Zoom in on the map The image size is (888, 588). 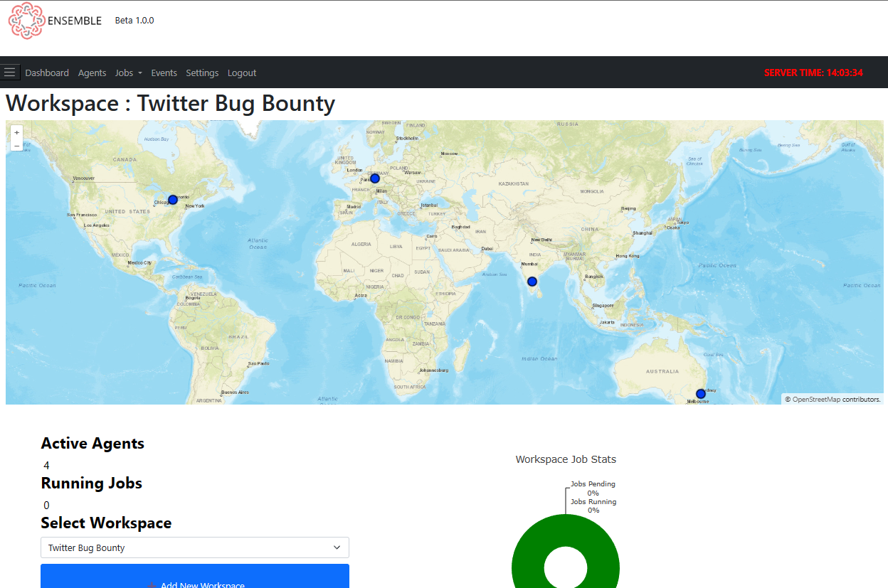pos(17,132)
